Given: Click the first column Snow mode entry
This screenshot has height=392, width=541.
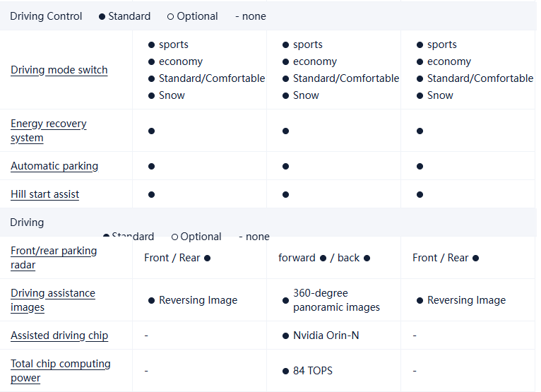Looking at the screenshot, I should click(x=172, y=95).
